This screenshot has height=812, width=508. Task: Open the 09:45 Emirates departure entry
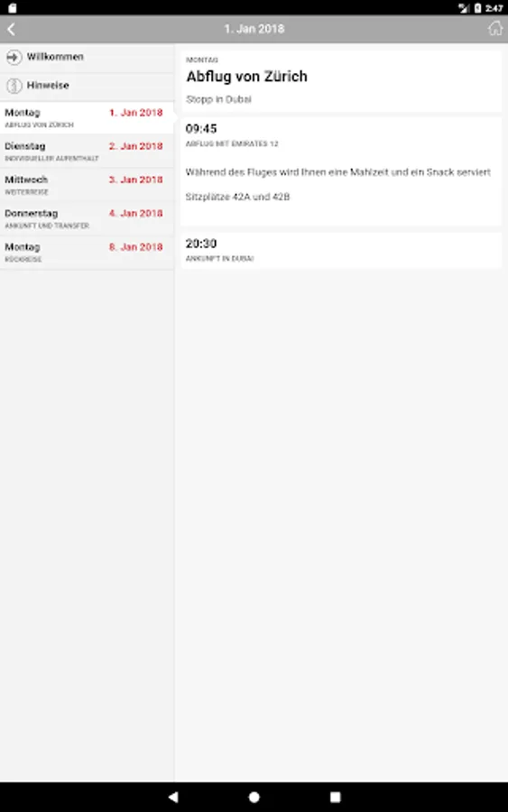pos(341,171)
